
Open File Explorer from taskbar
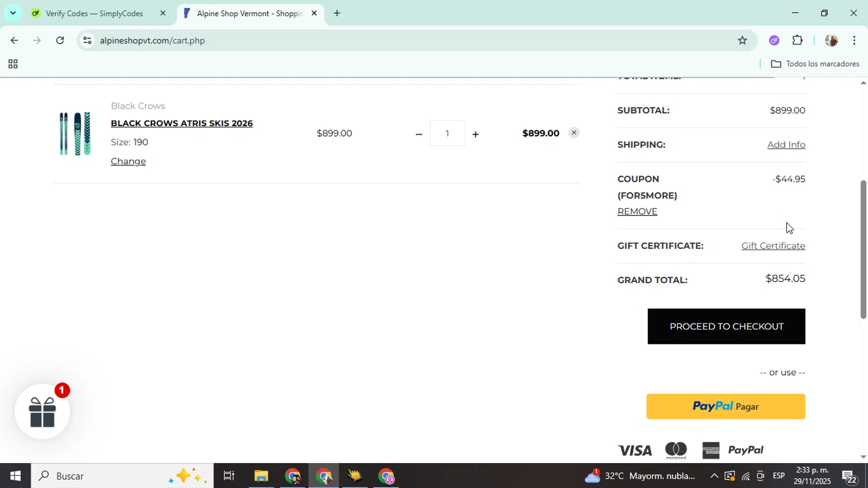tap(261, 476)
